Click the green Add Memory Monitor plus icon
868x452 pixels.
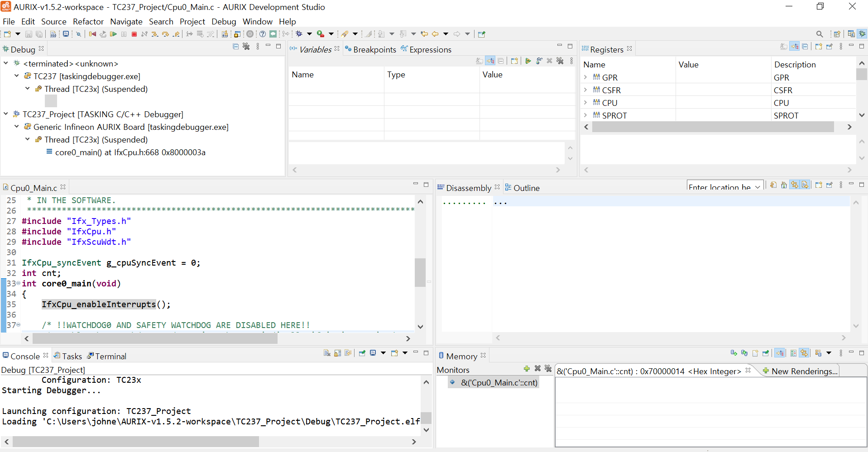coord(527,369)
